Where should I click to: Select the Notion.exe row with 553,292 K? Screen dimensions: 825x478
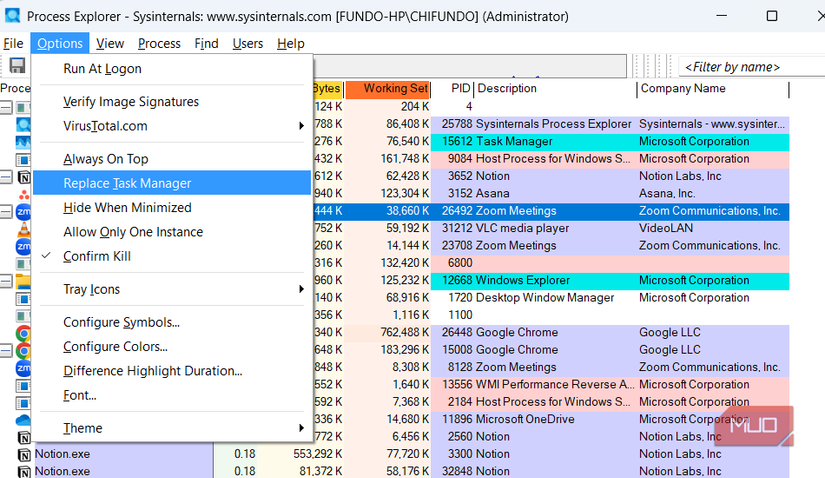pyautogui.click(x=395, y=454)
